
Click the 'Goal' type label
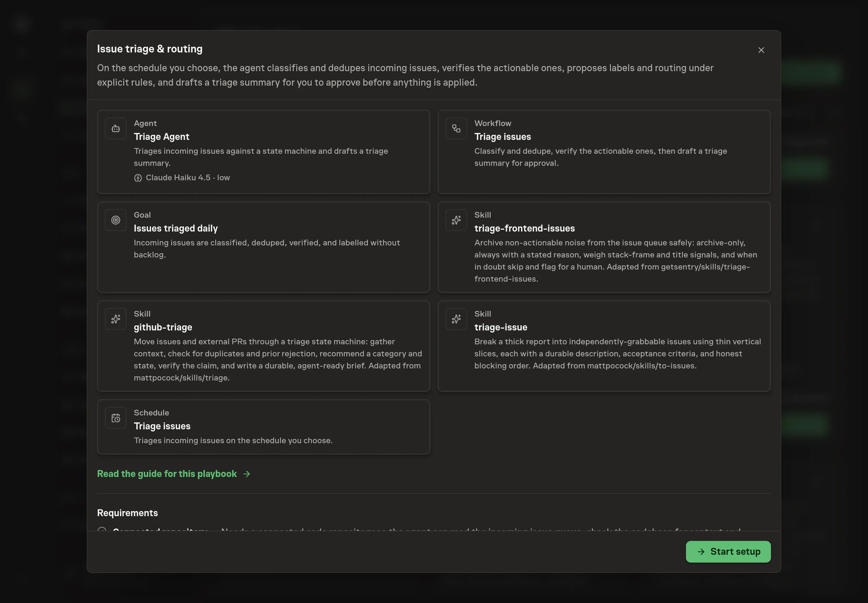(142, 215)
